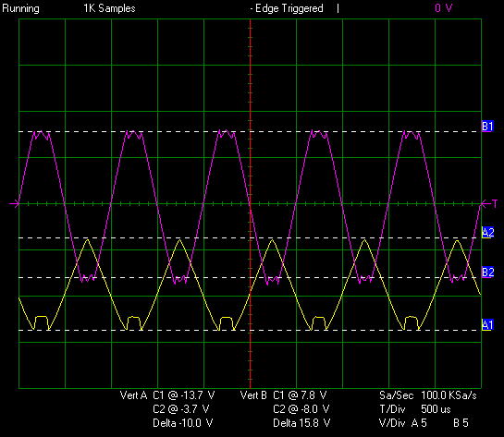Click the red vertical trigger position line
The height and width of the screenshot is (437, 504).
250,203
